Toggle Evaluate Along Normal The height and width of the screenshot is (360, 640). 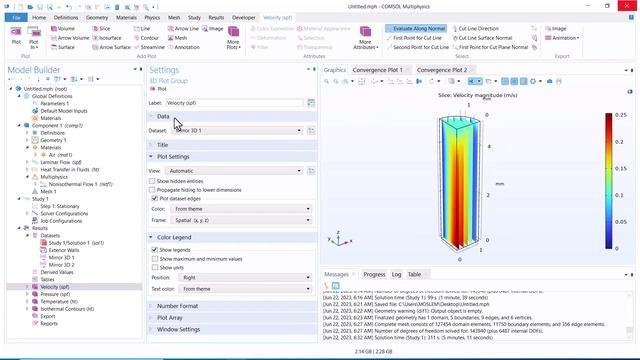click(416, 29)
